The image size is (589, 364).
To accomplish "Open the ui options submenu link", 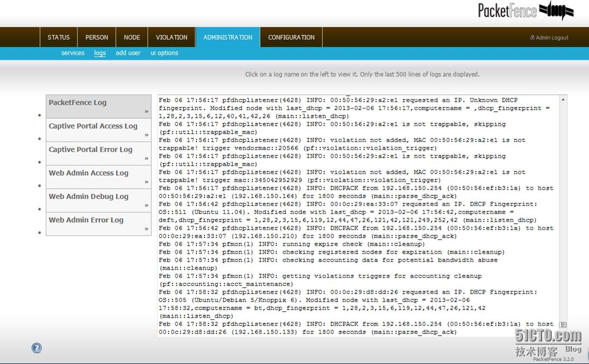I will pos(164,53).
